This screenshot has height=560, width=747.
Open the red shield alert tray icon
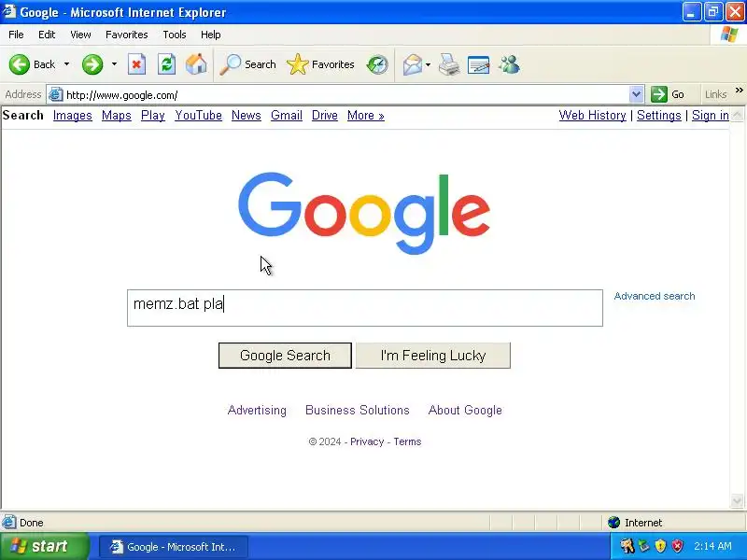click(x=678, y=546)
